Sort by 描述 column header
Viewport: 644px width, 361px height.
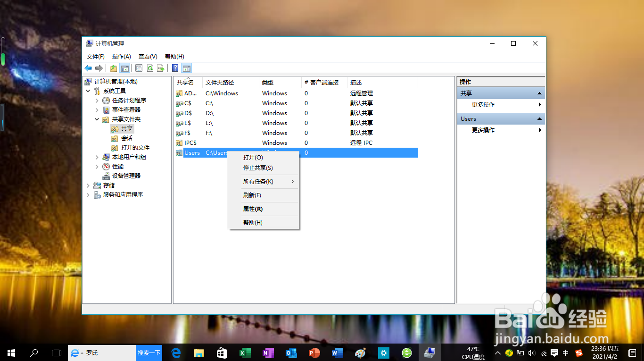tap(382, 83)
